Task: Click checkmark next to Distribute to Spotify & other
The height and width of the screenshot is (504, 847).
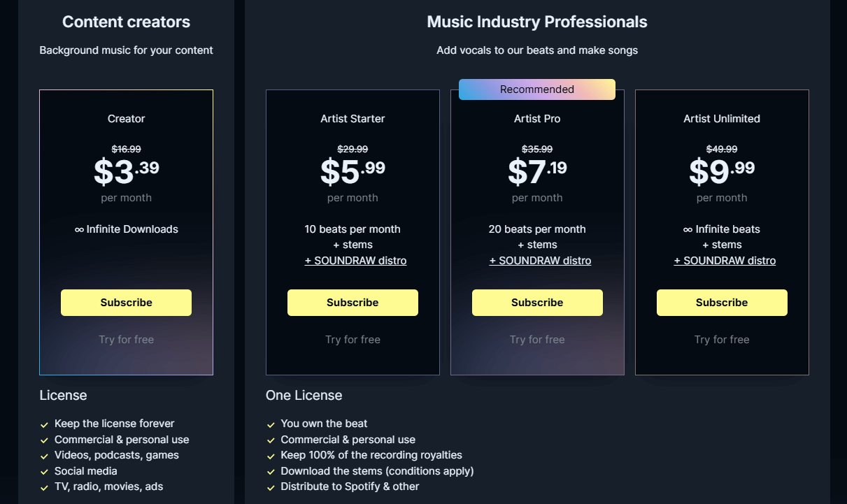Action: coord(271,487)
